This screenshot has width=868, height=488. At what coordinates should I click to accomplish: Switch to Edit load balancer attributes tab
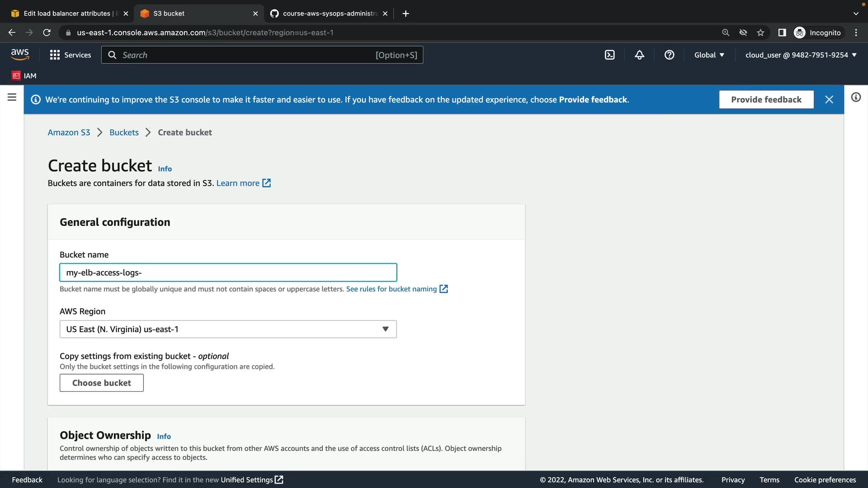pyautogui.click(x=66, y=14)
